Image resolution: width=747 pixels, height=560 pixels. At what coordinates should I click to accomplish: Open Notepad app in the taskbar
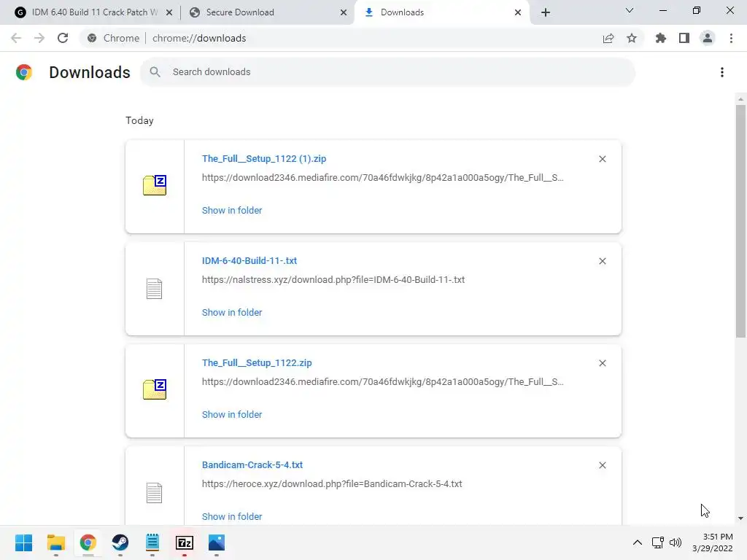click(152, 542)
